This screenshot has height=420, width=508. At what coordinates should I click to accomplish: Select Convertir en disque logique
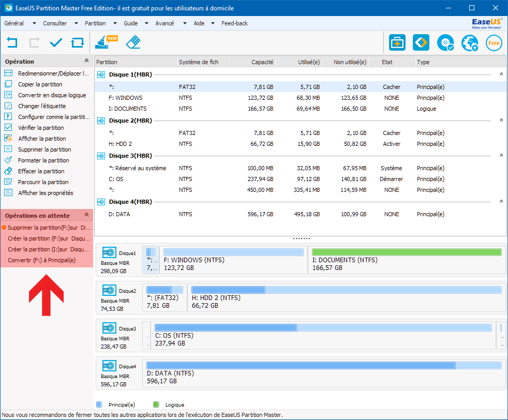pos(46,95)
